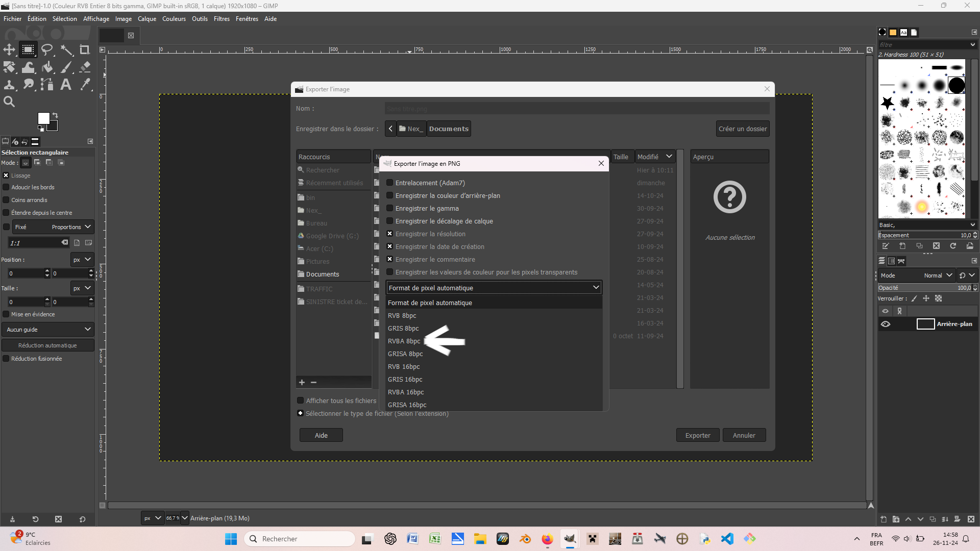Choose RVBA 8bpc from pixel format list

point(404,341)
